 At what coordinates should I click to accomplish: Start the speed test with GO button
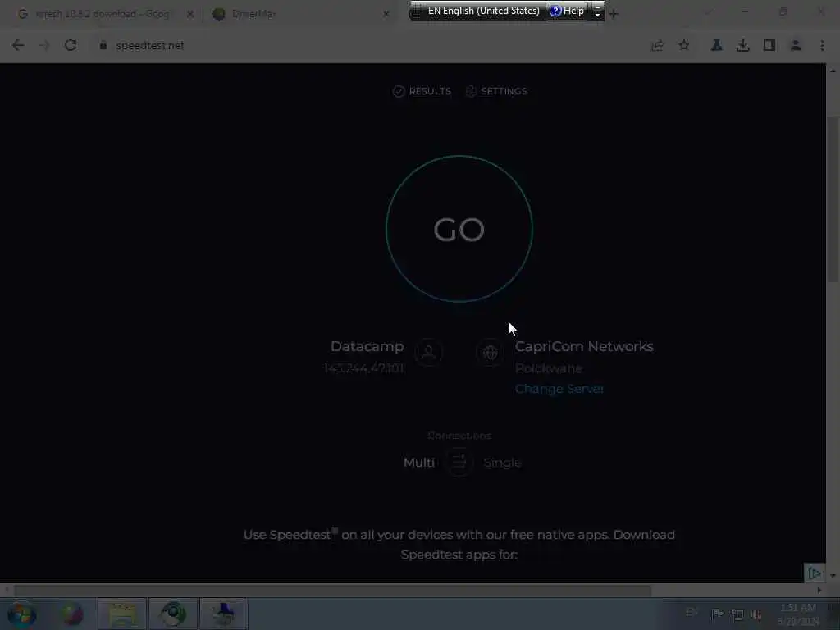(459, 229)
